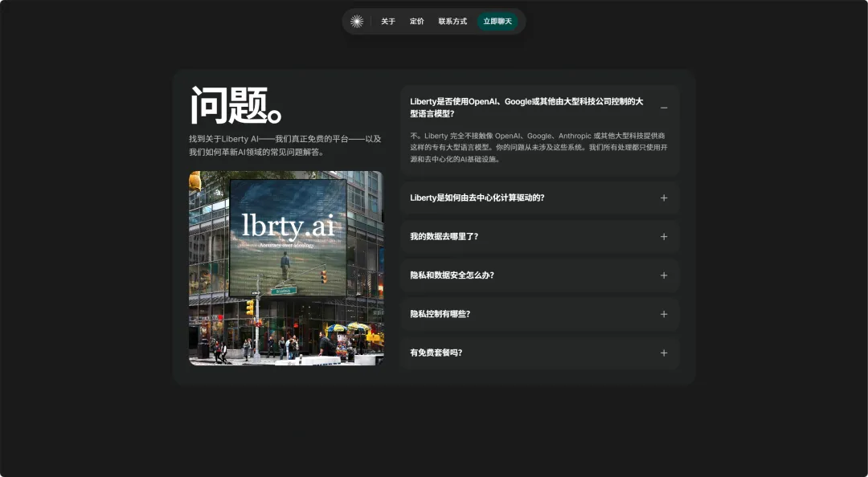Click the 立即聊天 button
868x477 pixels.
click(497, 21)
